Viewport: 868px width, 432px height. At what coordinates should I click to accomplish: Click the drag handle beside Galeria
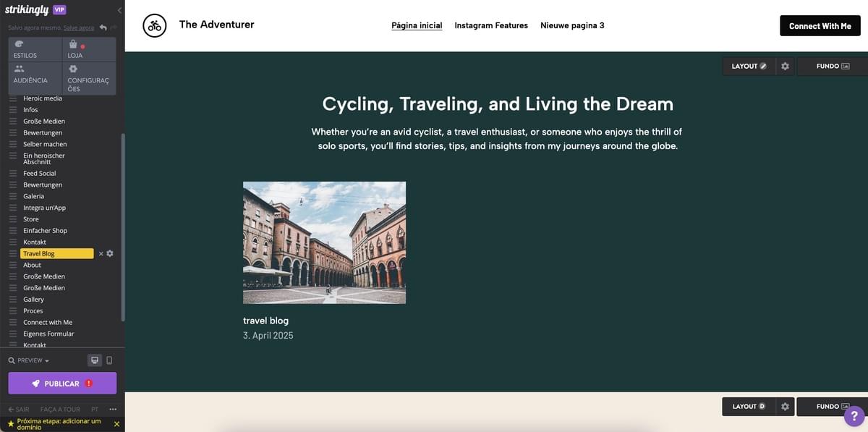[13, 196]
